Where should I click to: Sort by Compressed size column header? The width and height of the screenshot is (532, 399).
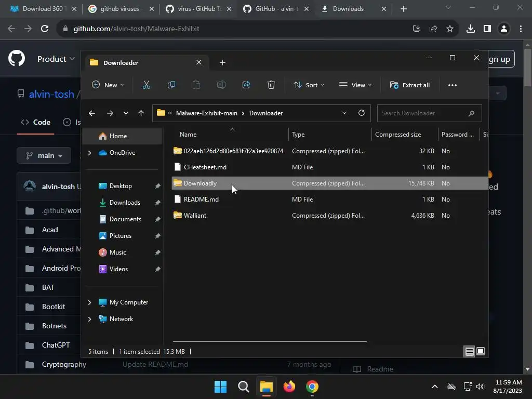click(x=398, y=135)
